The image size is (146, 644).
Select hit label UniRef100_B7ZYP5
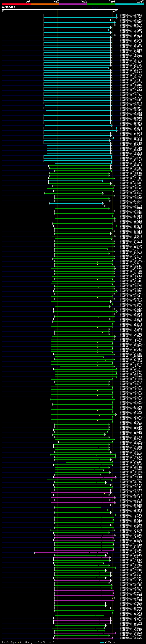pyautogui.click(x=131, y=50)
